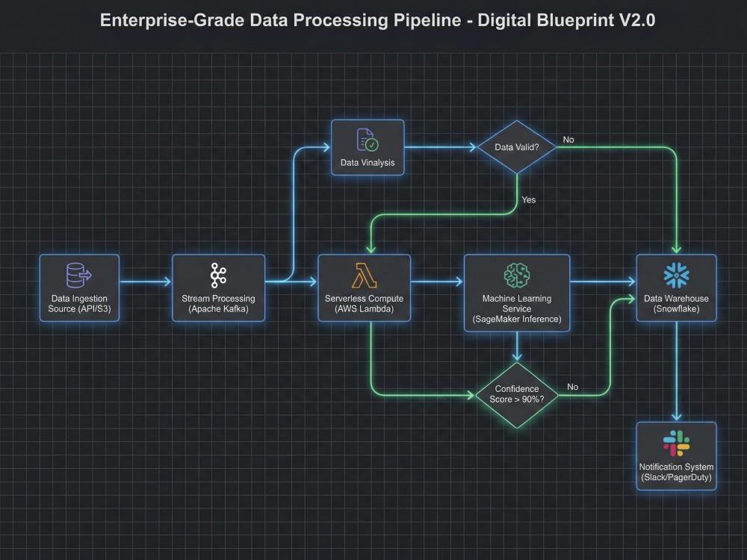Click the 'Data Ingestion Source (API/S3)' label
Screen dimensions: 747x560
pos(79,304)
